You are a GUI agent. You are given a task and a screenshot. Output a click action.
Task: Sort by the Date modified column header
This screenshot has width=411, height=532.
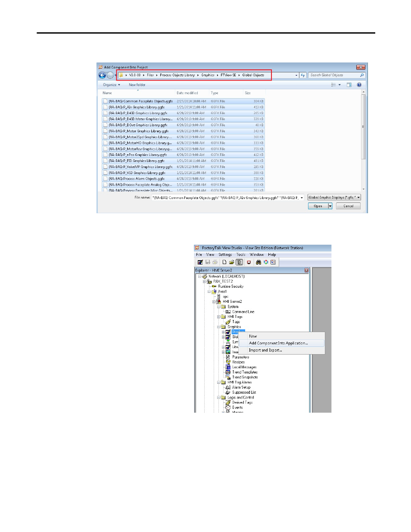point(187,93)
